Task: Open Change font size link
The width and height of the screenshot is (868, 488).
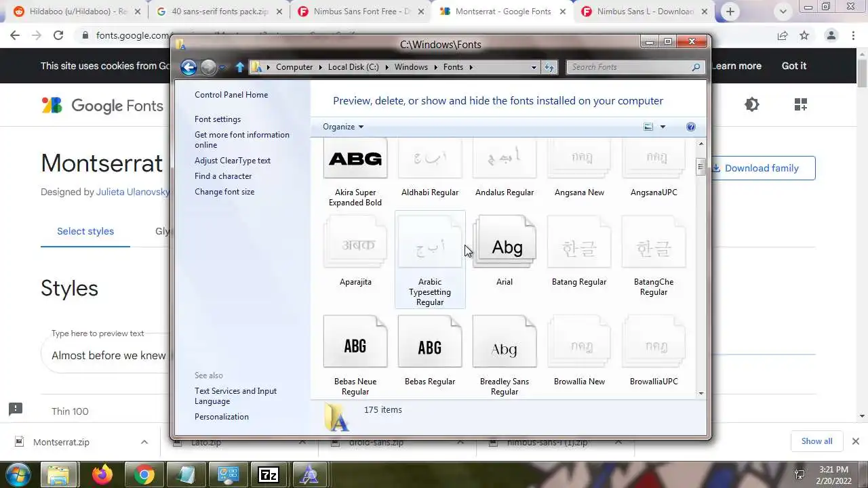Action: click(x=224, y=192)
